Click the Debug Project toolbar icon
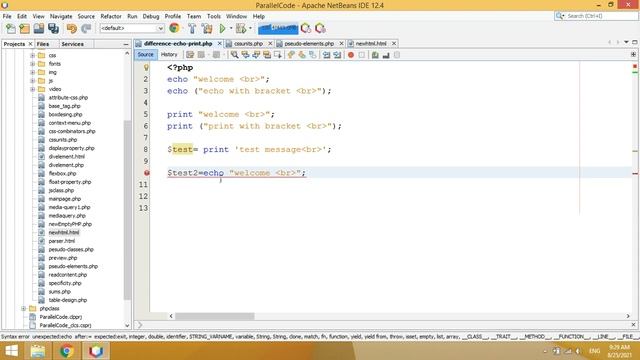 tap(241, 28)
